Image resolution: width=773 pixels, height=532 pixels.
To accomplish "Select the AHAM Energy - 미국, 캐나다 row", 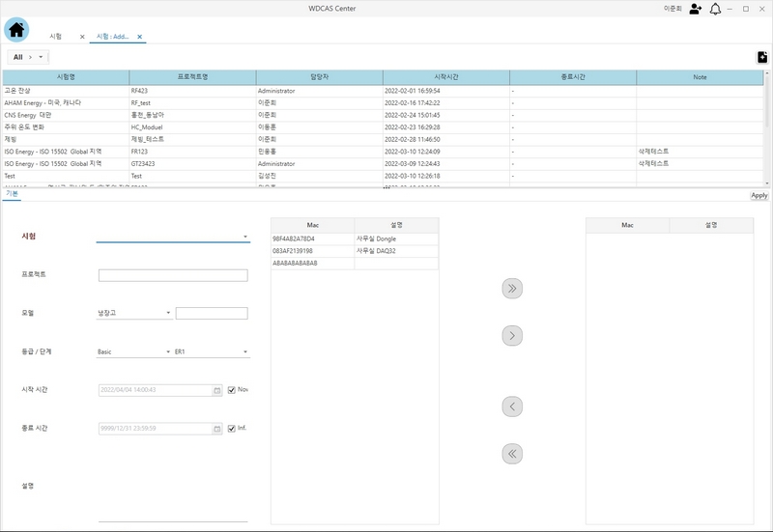I will tap(383, 103).
